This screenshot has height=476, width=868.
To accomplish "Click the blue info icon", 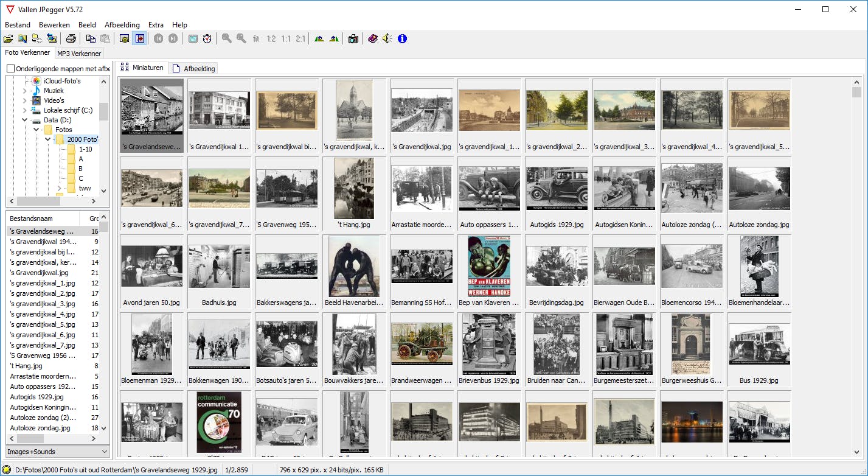I will (402, 39).
